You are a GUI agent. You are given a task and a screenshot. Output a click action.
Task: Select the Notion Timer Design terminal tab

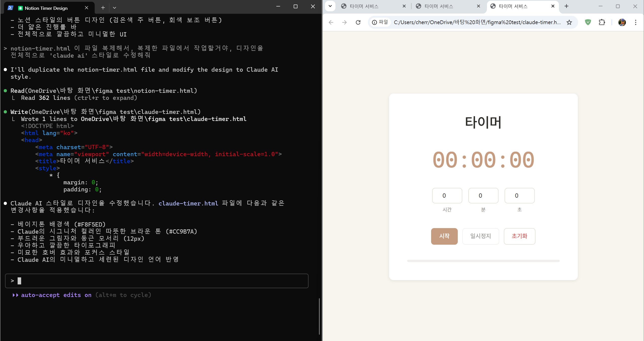[47, 8]
